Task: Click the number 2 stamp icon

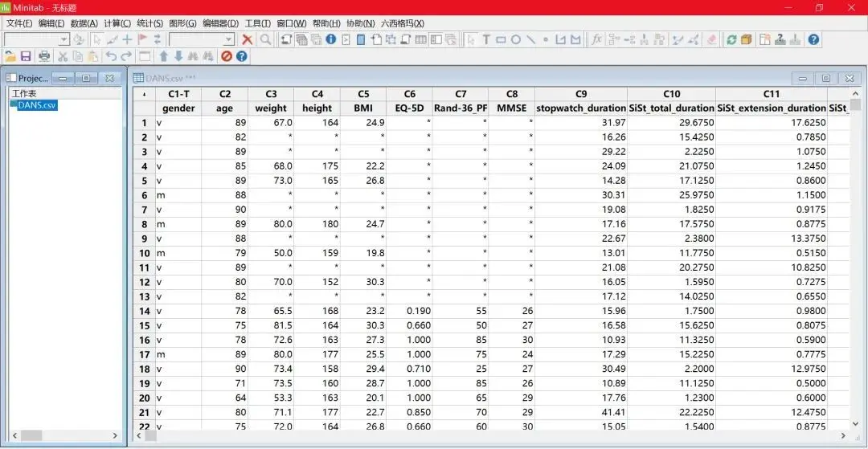Action: [x=780, y=39]
